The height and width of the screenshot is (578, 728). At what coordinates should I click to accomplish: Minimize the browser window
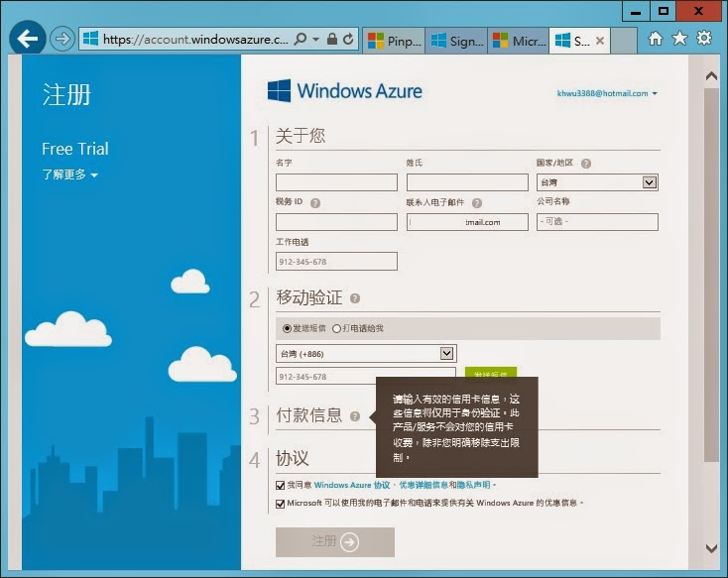[x=636, y=12]
